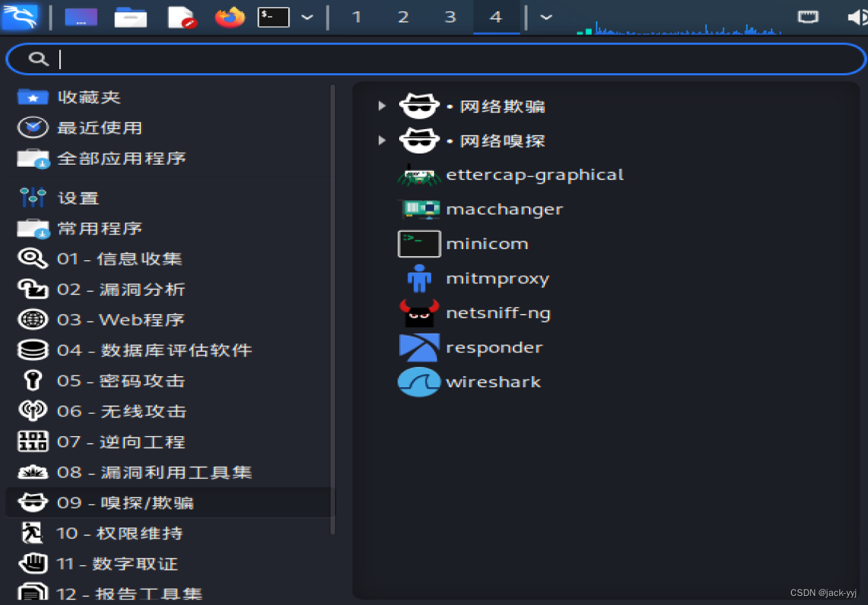Select category 08 - 漏洞利用工具集
The width and height of the screenshot is (868, 605).
click(167, 472)
